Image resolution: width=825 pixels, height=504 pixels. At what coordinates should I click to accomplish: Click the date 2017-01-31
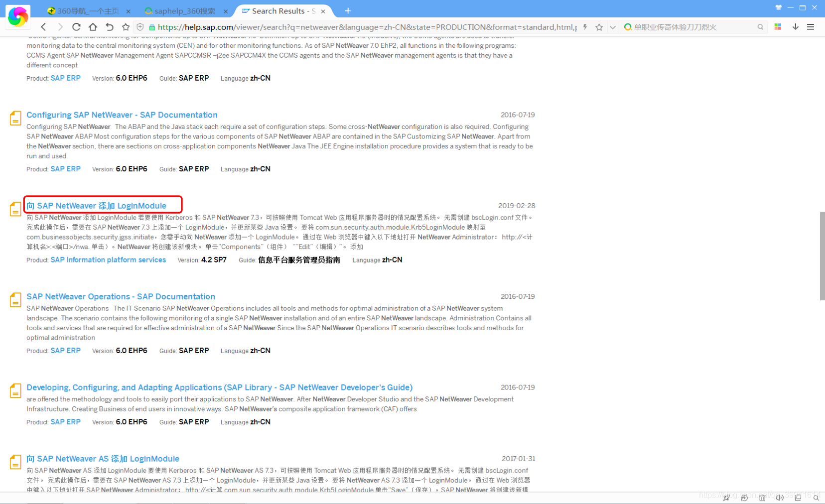(518, 459)
